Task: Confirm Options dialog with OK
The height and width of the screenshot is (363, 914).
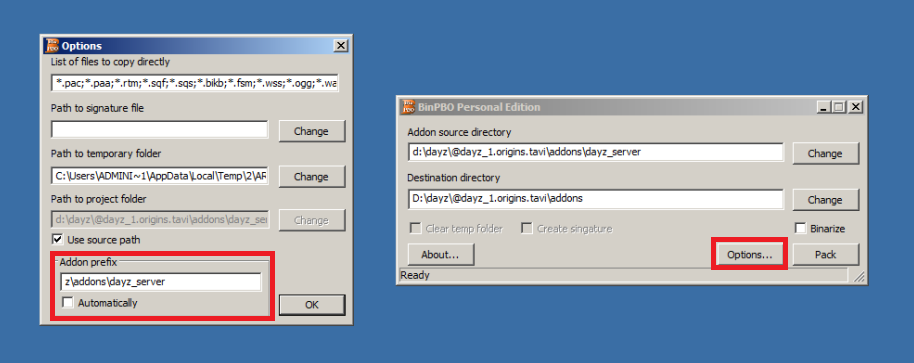Action: pos(312,305)
